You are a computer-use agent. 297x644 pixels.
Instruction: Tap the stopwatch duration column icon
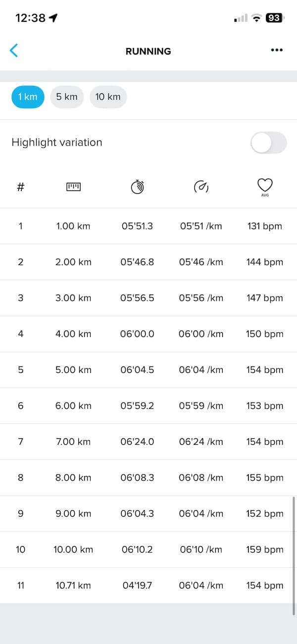137,187
